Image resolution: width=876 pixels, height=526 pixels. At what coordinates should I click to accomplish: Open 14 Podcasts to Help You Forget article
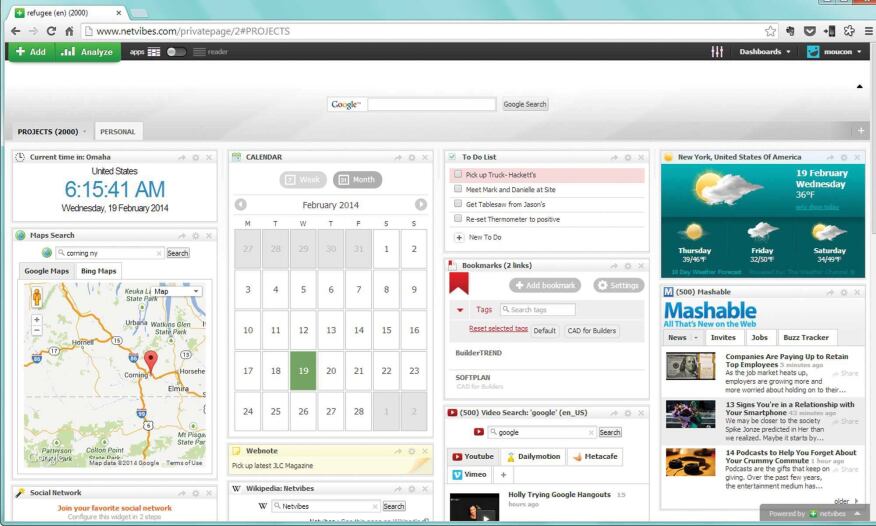(x=791, y=457)
